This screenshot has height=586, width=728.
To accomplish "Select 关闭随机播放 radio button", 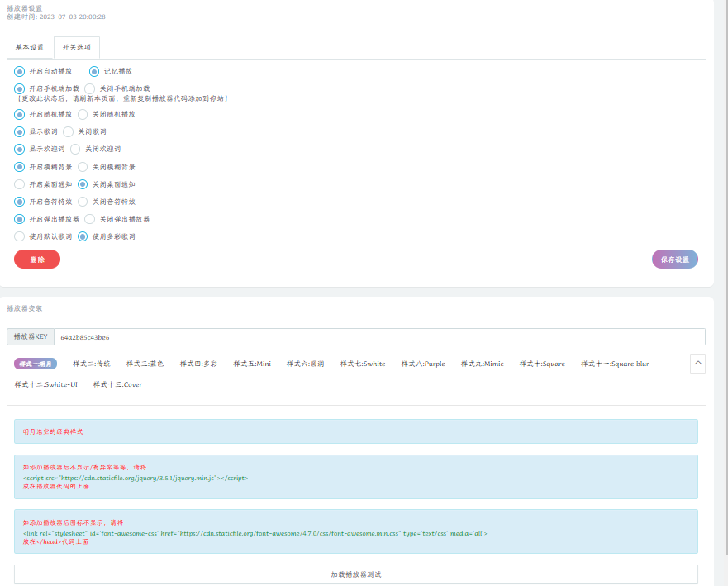I will pyautogui.click(x=83, y=114).
